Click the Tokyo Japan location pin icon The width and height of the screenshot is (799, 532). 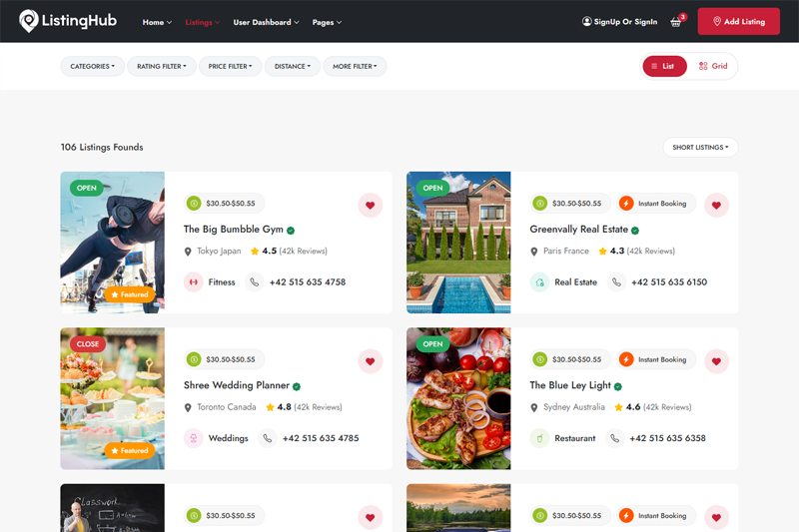(x=188, y=252)
